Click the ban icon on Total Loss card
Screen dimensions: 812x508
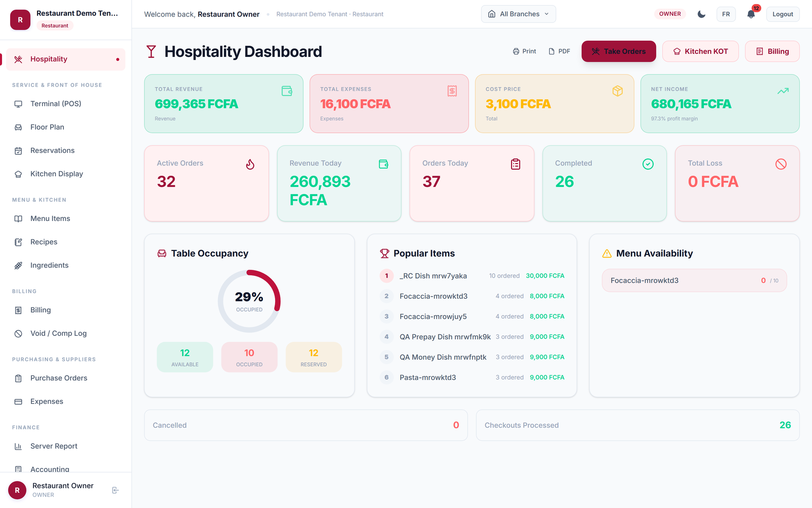(x=781, y=164)
